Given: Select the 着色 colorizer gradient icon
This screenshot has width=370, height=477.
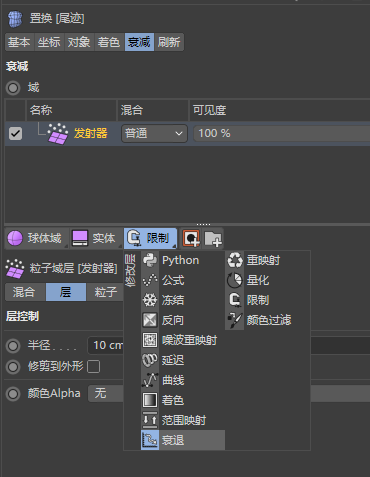Looking at the screenshot, I should (x=150, y=400).
